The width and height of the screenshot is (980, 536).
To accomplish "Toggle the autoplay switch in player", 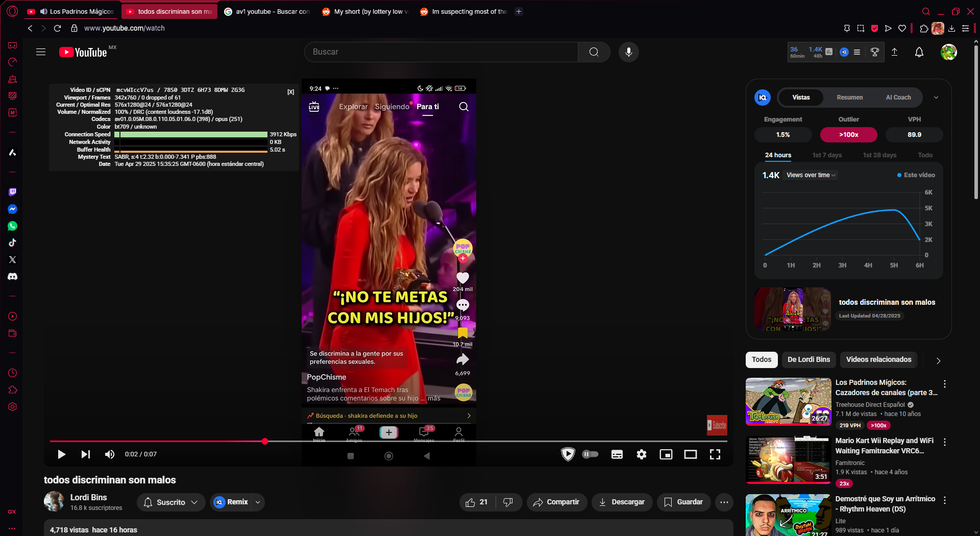I will [590, 454].
